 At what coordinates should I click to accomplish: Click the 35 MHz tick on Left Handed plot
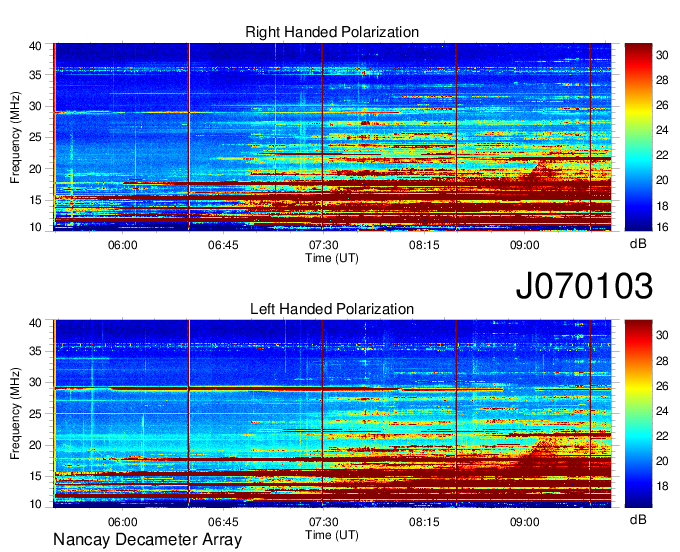click(35, 352)
